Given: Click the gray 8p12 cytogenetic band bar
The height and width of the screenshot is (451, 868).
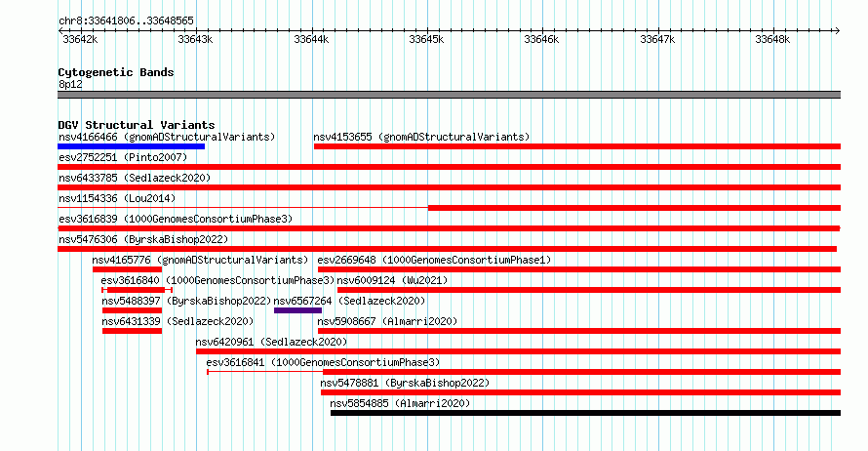Looking at the screenshot, I should point(450,95).
